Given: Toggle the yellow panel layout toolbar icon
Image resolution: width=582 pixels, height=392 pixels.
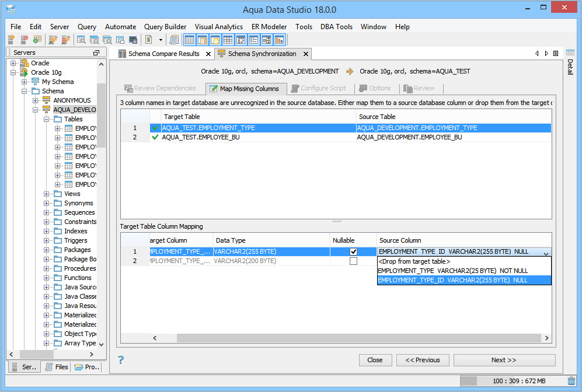Looking at the screenshot, I should click(x=215, y=40).
